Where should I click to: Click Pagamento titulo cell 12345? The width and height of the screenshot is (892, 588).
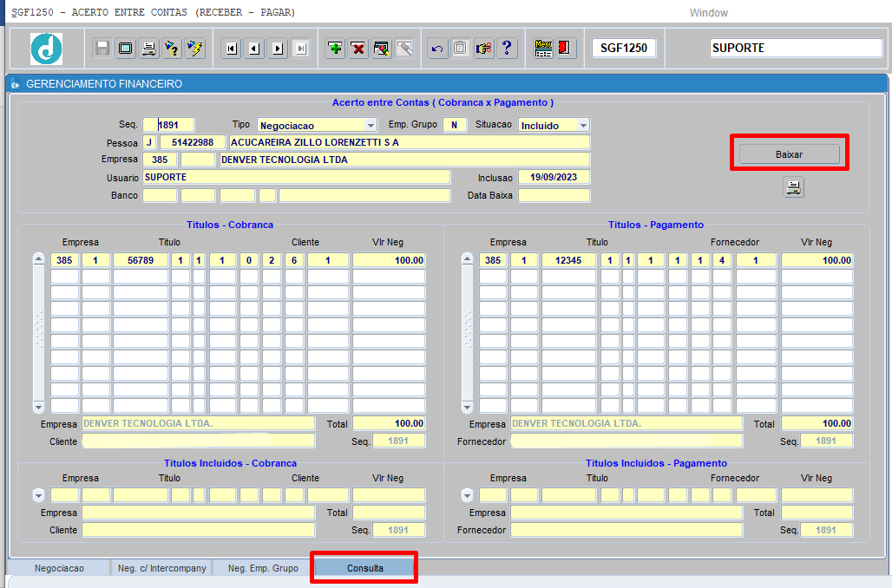pyautogui.click(x=569, y=260)
